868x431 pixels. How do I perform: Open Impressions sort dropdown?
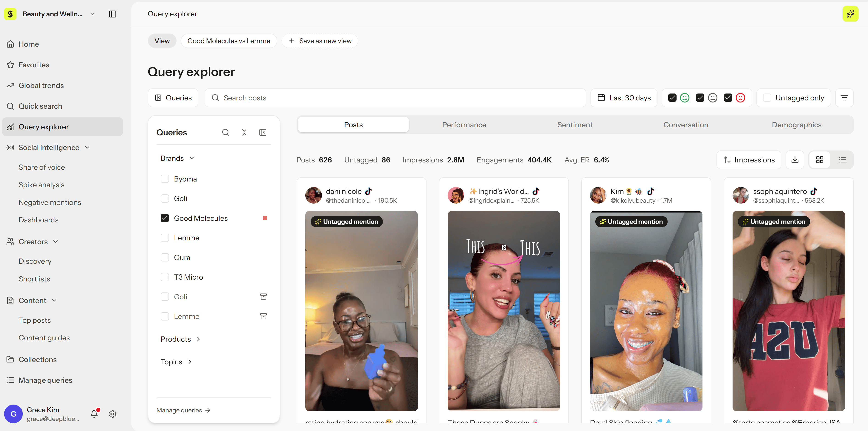coord(749,160)
